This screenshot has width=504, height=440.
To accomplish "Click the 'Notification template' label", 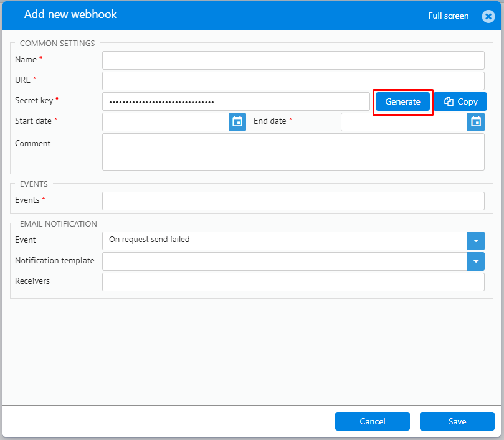I will (55, 260).
